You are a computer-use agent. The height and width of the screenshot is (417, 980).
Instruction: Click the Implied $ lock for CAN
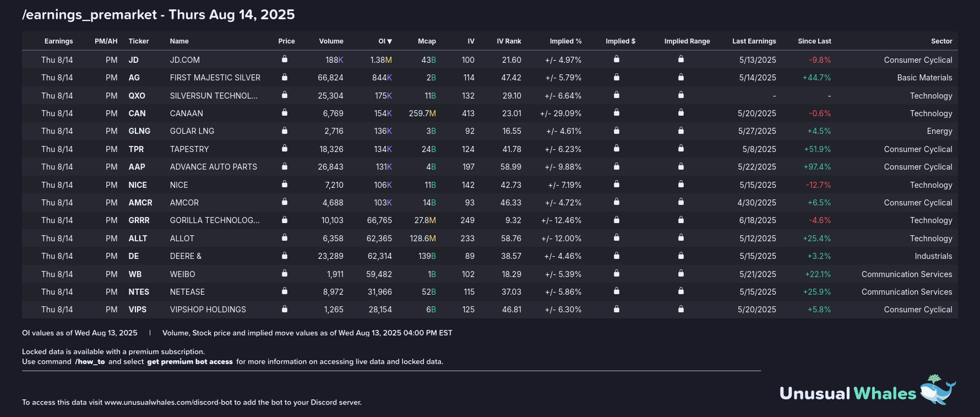click(x=617, y=112)
